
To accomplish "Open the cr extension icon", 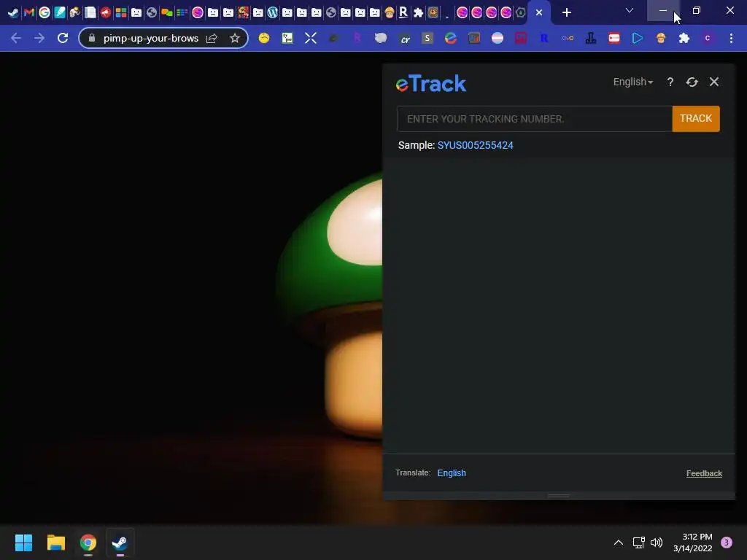I will [x=404, y=38].
